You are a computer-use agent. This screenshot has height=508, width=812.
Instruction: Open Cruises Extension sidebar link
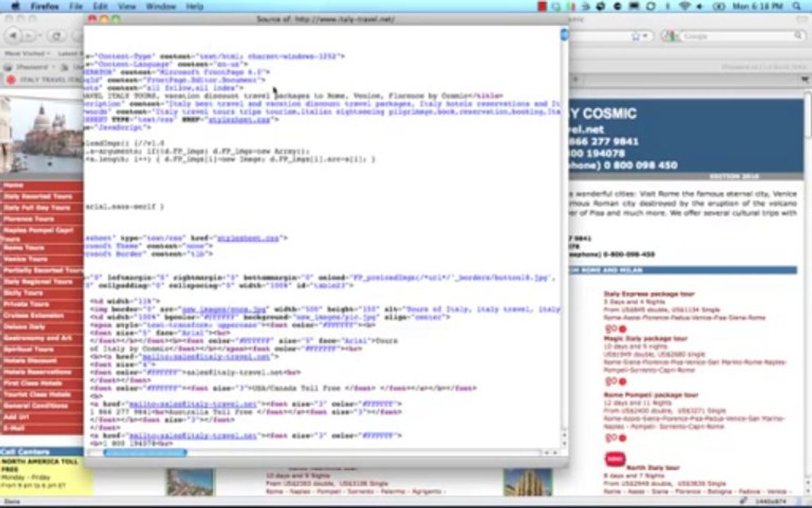pos(34,315)
